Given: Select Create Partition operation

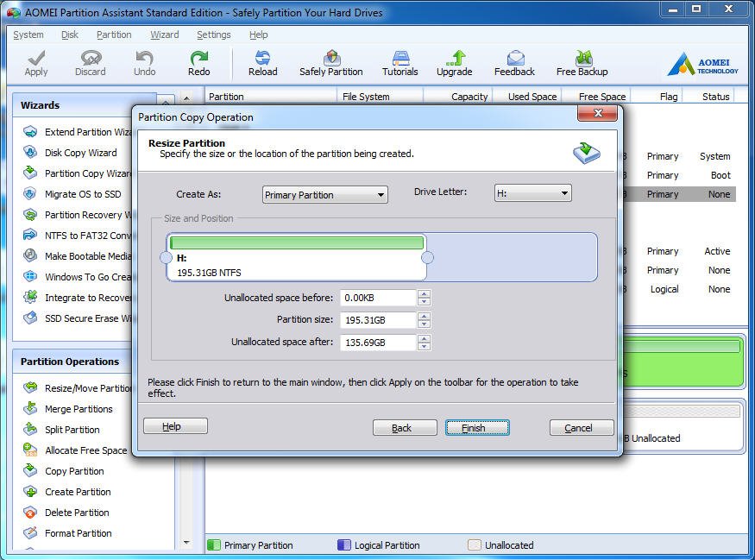Looking at the screenshot, I should [x=67, y=492].
